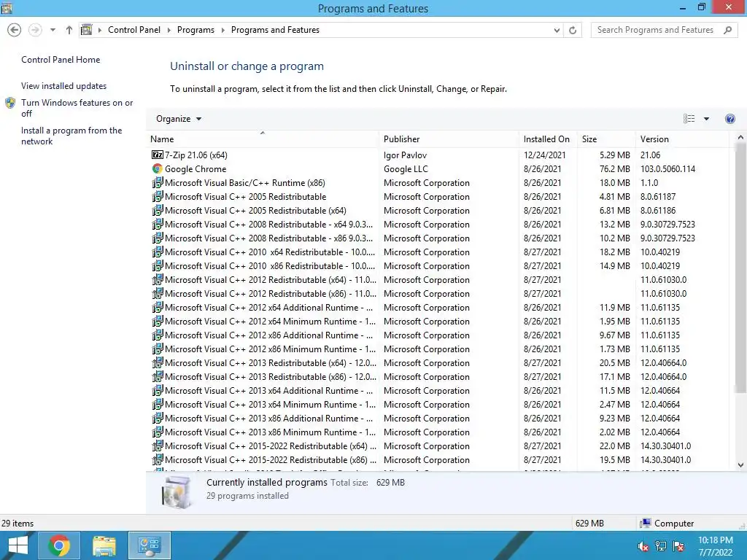
Task: Select Visual C++ 2013 x64 Additional Runtime icon
Action: pos(158,390)
